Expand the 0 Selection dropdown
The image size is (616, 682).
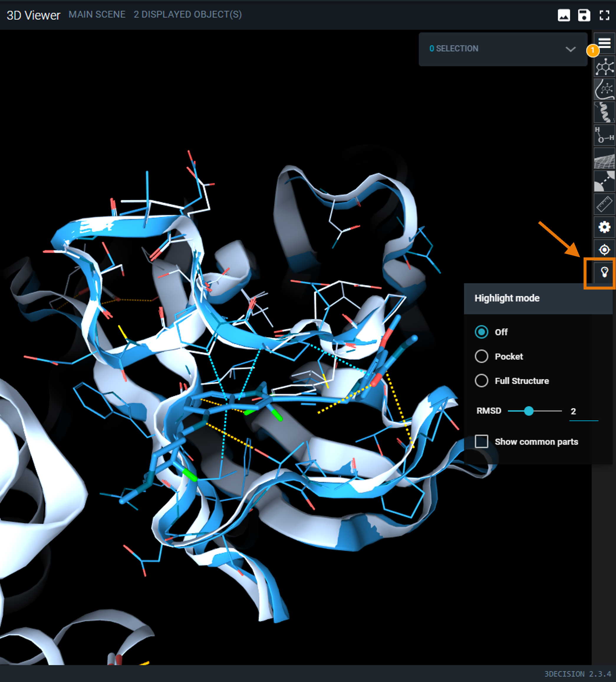coord(570,49)
